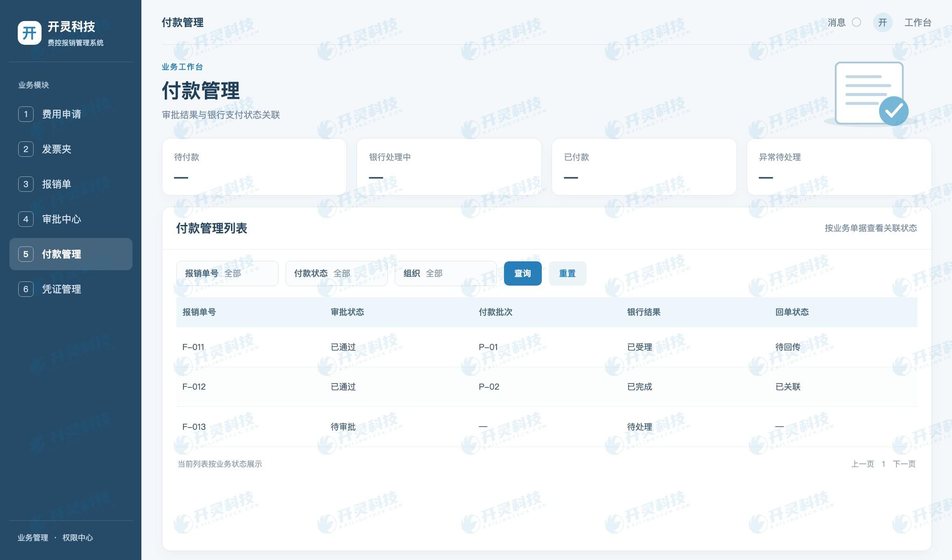Select page 1 in pagination
Viewport: 952px width, 560px height.
[883, 464]
